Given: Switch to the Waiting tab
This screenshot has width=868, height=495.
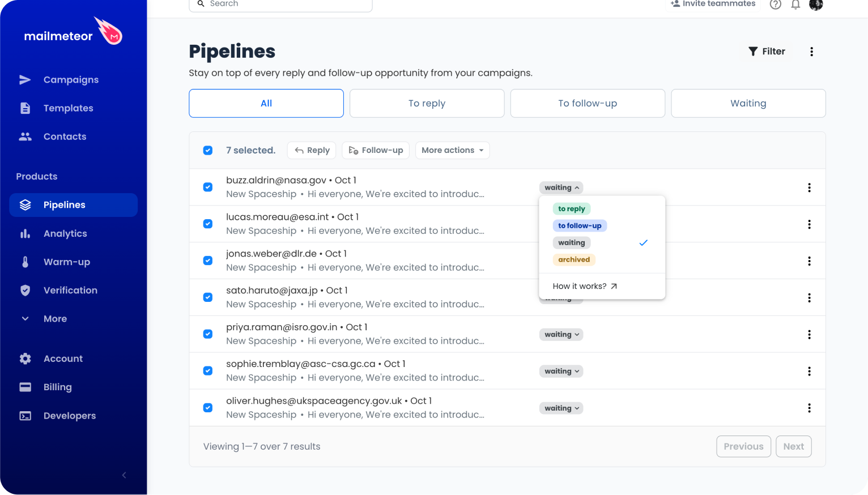Looking at the screenshot, I should pos(748,103).
